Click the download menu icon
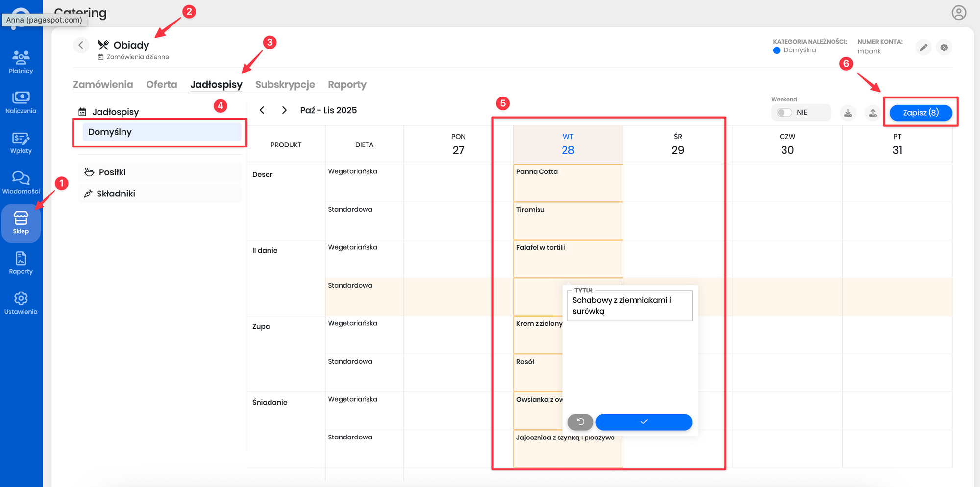Screen dimensions: 980x487 tap(848, 113)
